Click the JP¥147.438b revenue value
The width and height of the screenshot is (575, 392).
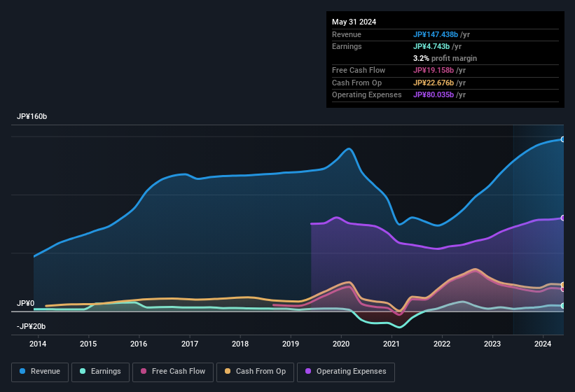click(x=436, y=34)
